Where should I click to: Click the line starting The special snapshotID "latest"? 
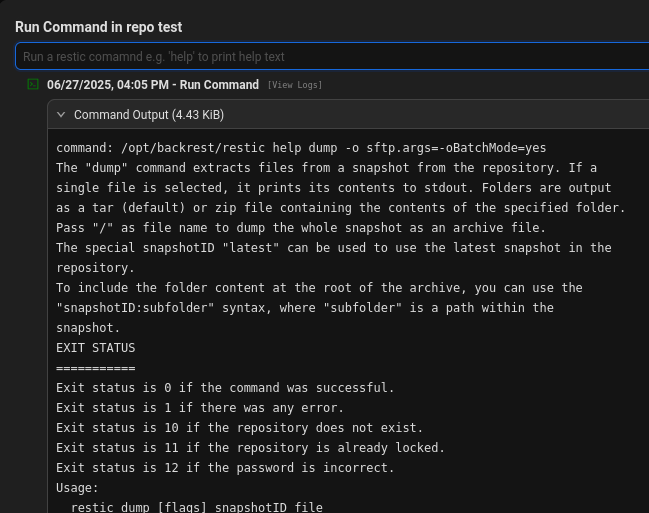pyautogui.click(x=333, y=248)
